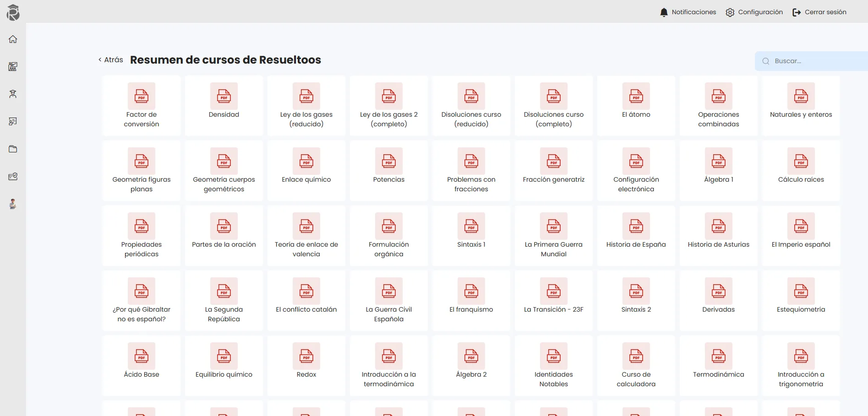The image size is (868, 416).
Task: Open Notificaciones bell in the top bar
Action: pyautogui.click(x=688, y=12)
